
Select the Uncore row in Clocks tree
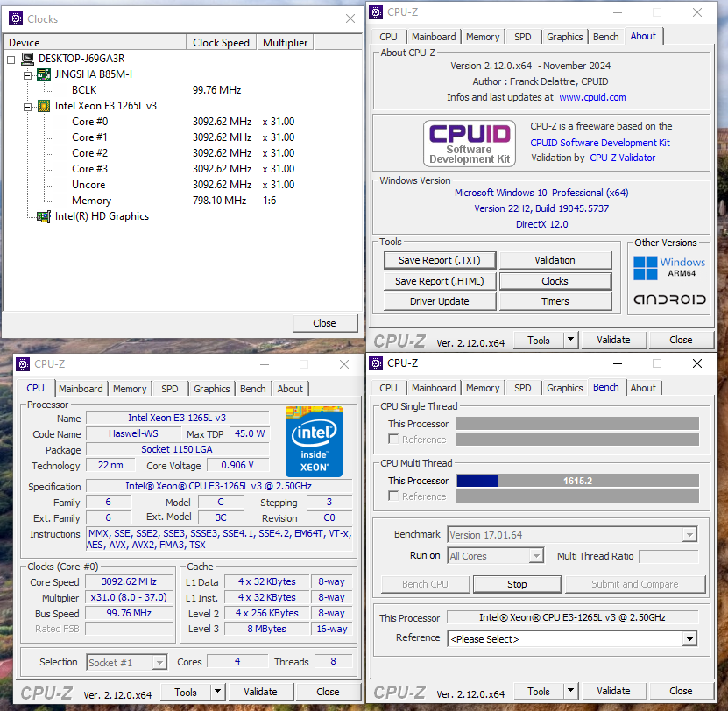click(x=183, y=185)
